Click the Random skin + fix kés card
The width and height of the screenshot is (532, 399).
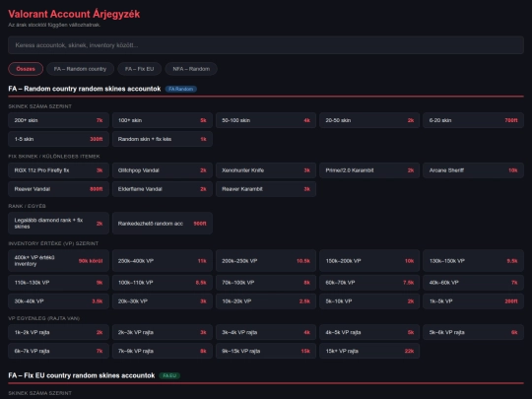[x=163, y=139]
